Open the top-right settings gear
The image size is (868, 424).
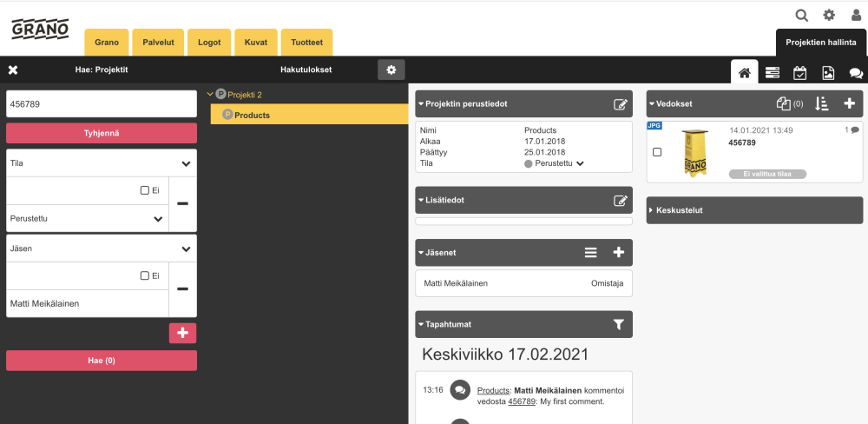[829, 16]
